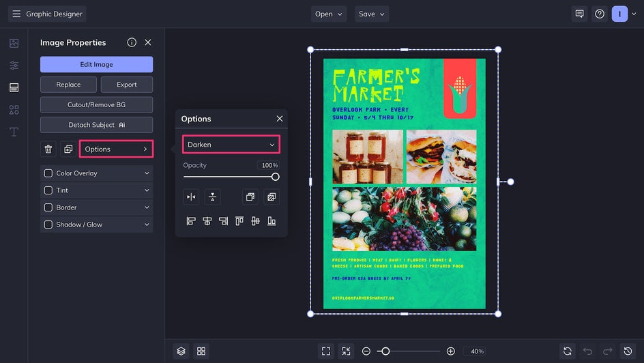Click the Options button
644x363 pixels.
[116, 149]
